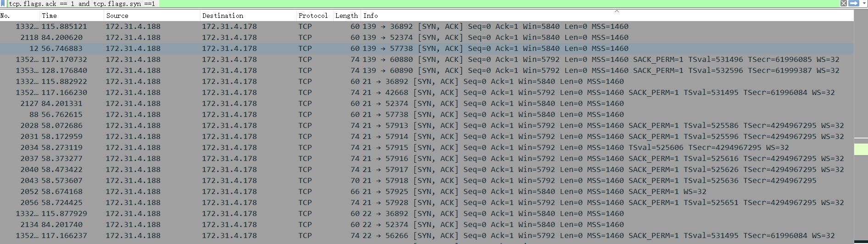Viewport: 868px width, 244px height.
Task: Sort by the Protocol column header
Action: click(x=315, y=16)
